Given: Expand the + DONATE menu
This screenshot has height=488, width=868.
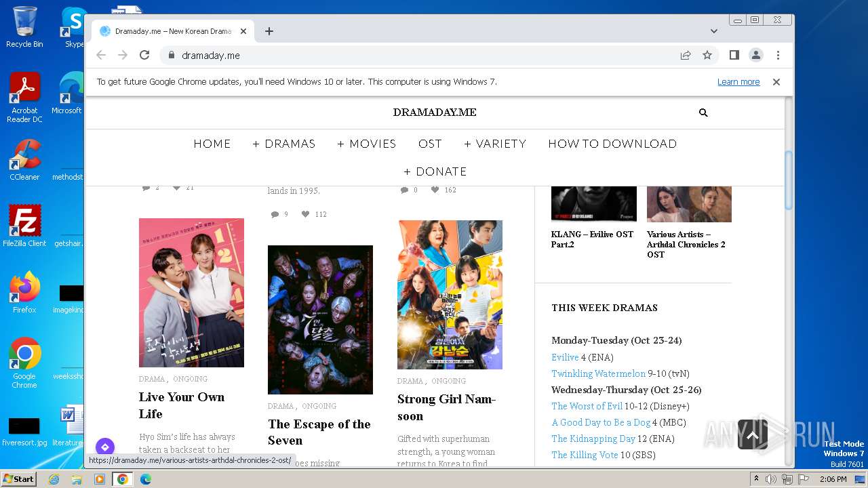Looking at the screenshot, I should pos(435,171).
